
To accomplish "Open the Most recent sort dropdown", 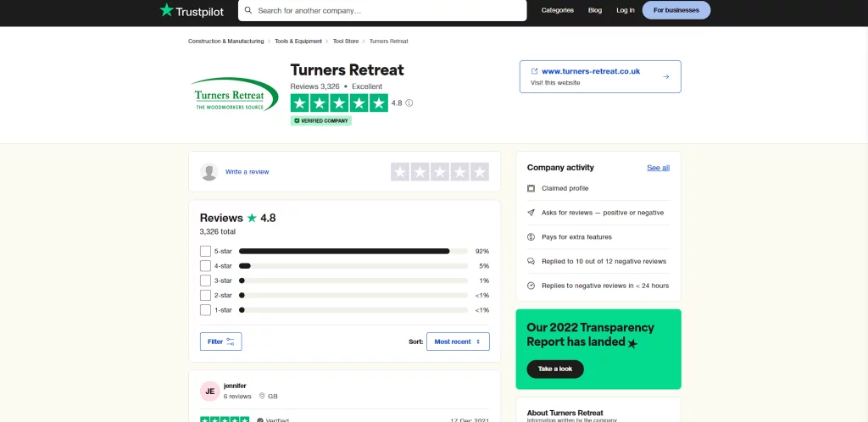I will [x=458, y=341].
